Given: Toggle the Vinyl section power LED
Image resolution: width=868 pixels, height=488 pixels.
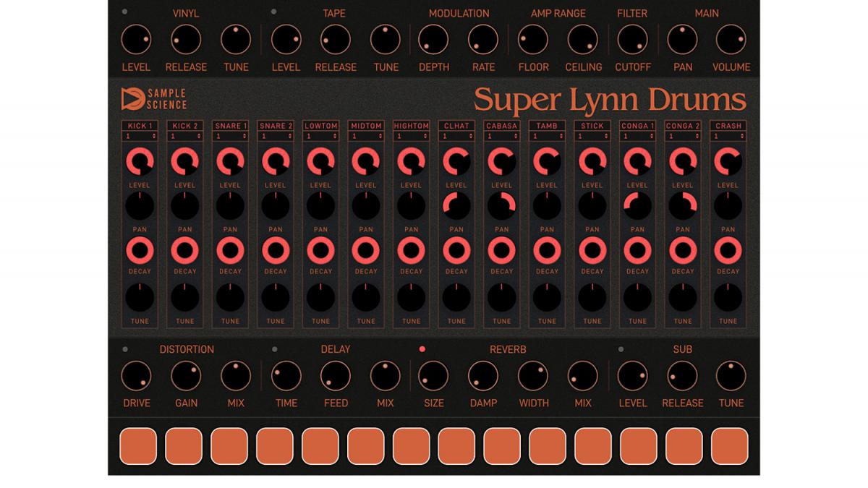Looking at the screenshot, I should 125,12.
